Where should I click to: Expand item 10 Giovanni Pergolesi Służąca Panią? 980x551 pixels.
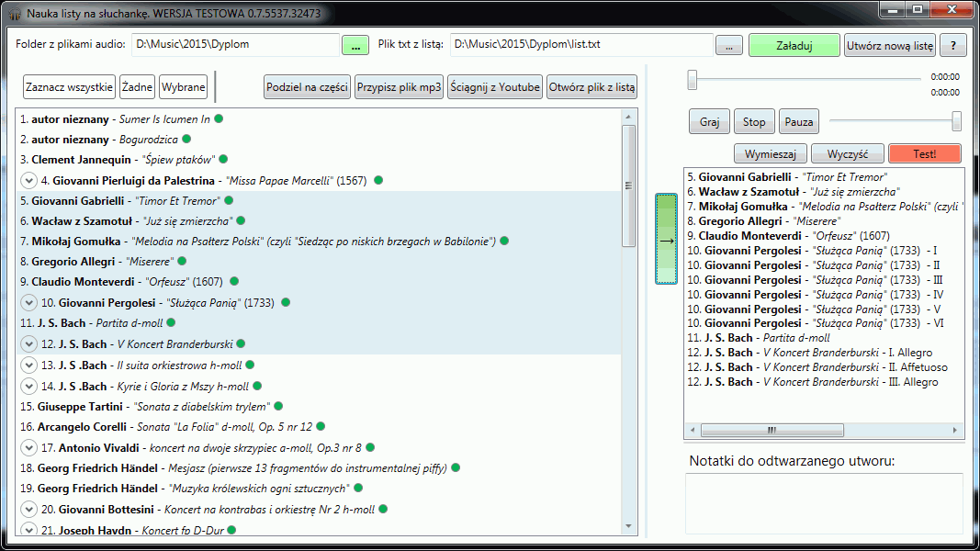(28, 302)
